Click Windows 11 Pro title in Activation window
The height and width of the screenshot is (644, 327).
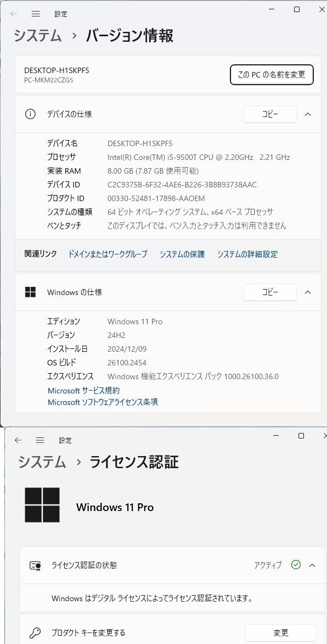(x=115, y=507)
